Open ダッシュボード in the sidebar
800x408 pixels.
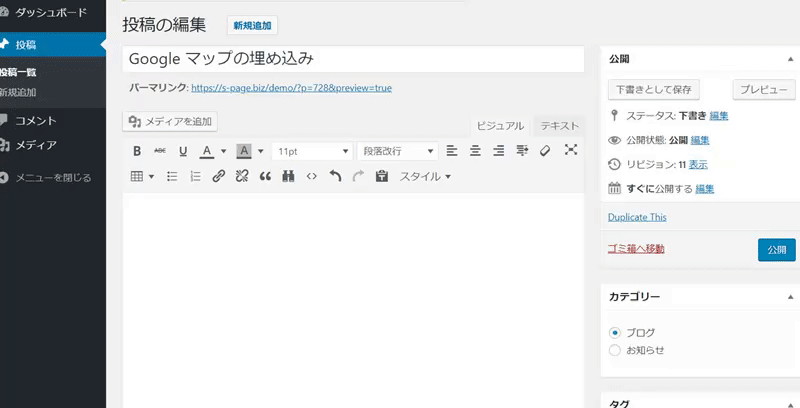pos(51,12)
